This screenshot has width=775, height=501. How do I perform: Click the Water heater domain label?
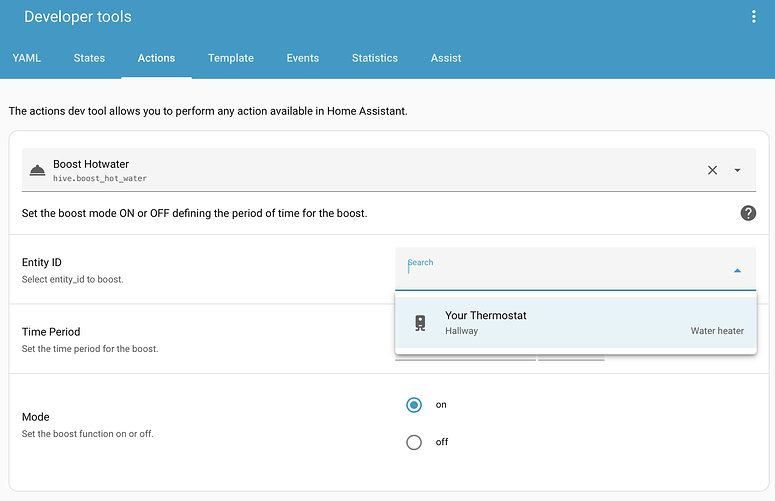tap(717, 331)
